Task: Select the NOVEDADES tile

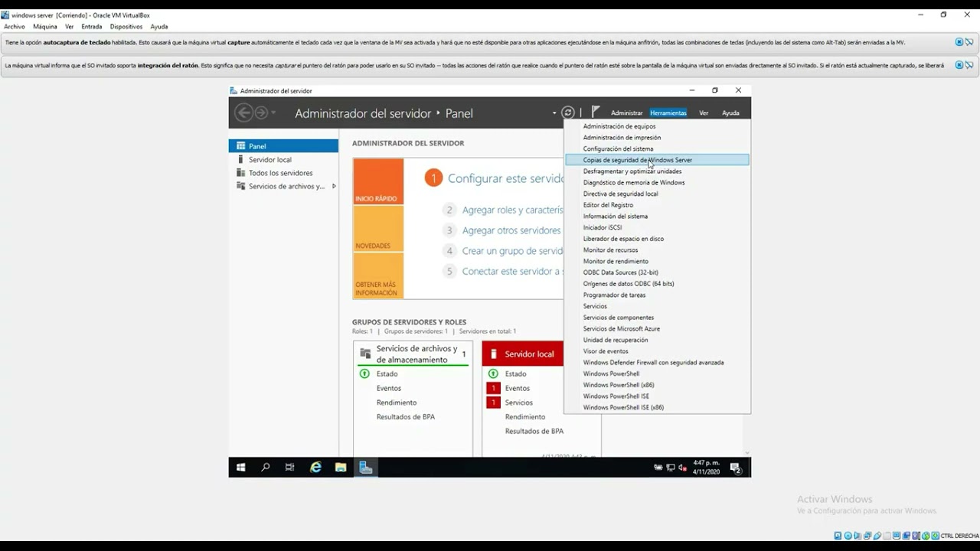Action: pos(378,229)
